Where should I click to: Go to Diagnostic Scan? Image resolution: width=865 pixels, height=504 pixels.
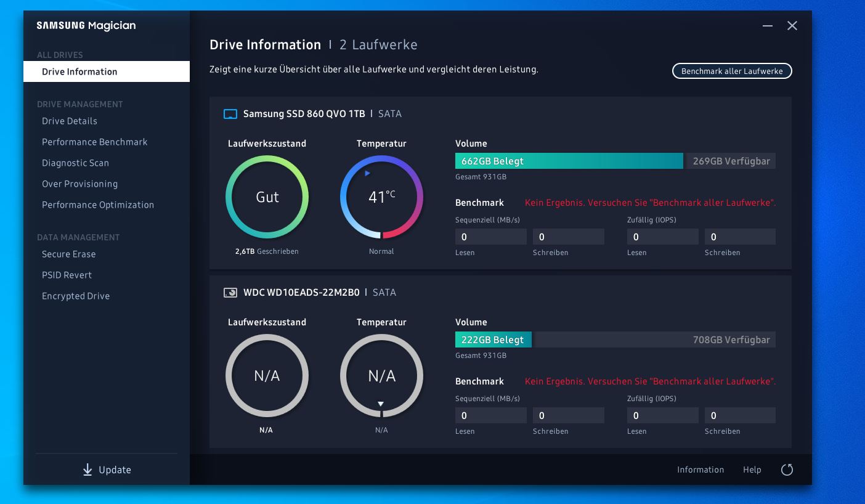(75, 163)
